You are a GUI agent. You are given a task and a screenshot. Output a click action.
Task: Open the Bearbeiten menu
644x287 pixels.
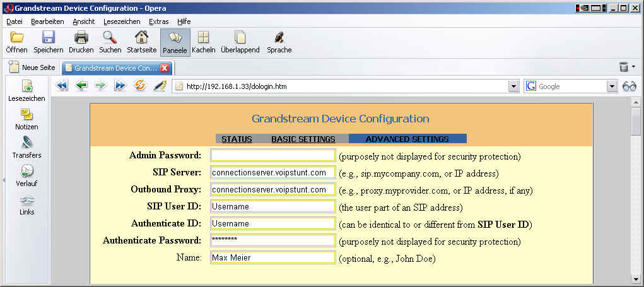48,21
